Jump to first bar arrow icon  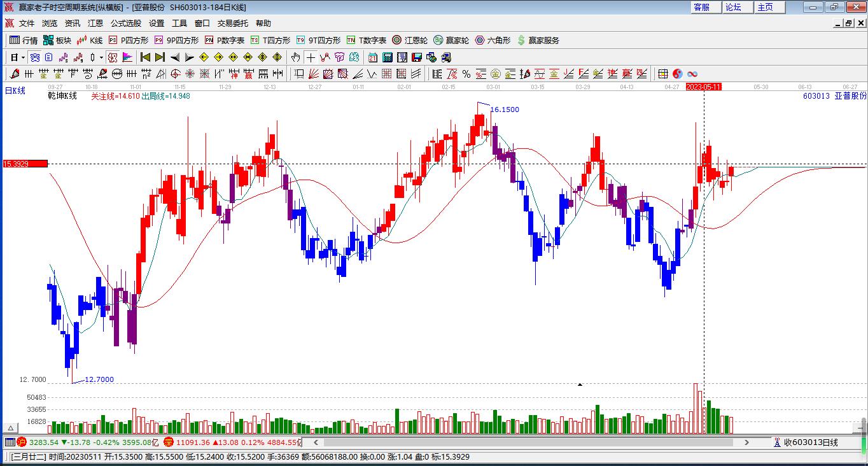145,57
